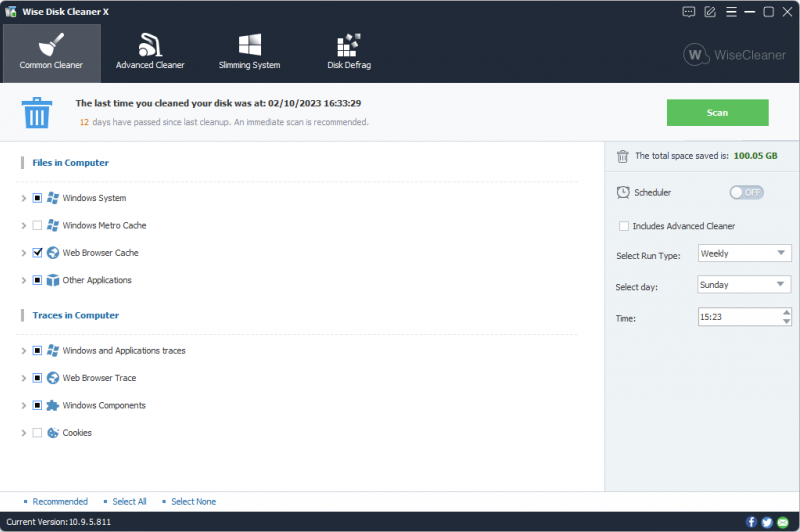This screenshot has width=800, height=532.
Task: Open the Facebook icon in status bar
Action: click(x=752, y=522)
